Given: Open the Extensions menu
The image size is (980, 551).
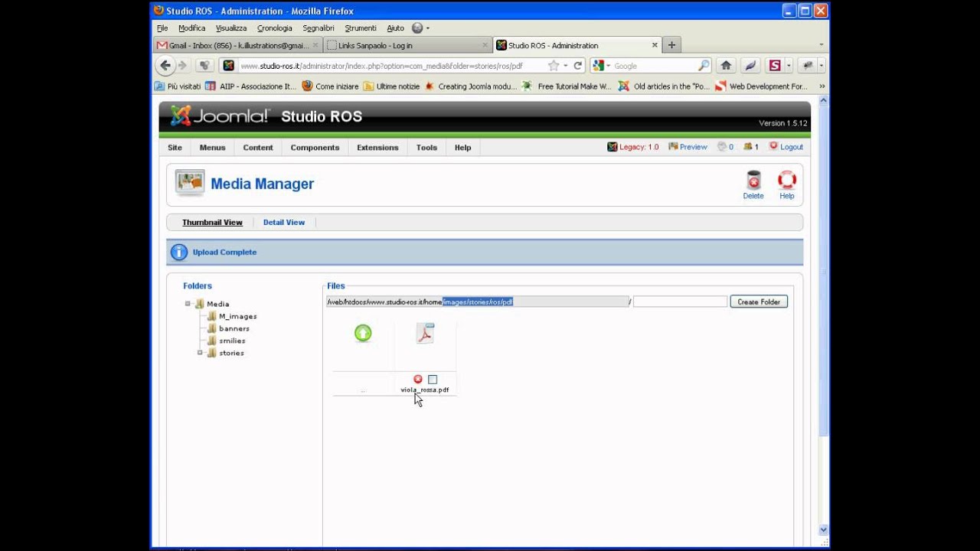Looking at the screenshot, I should 377,147.
